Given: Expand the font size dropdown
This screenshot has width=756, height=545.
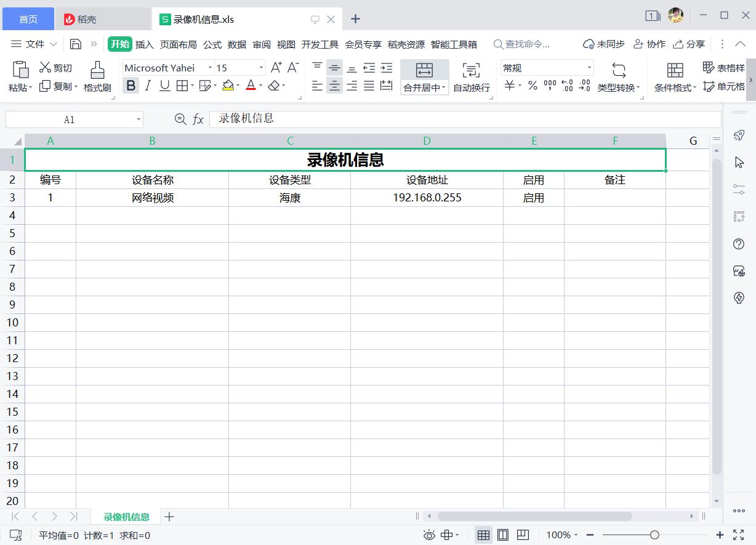Looking at the screenshot, I should point(261,68).
